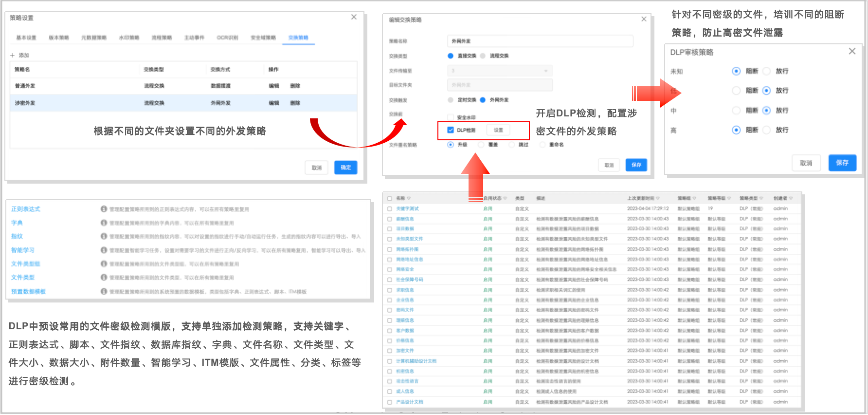The width and height of the screenshot is (868, 415).
Task: Pick the 重命名 rename strategy radio
Action: pyautogui.click(x=542, y=145)
